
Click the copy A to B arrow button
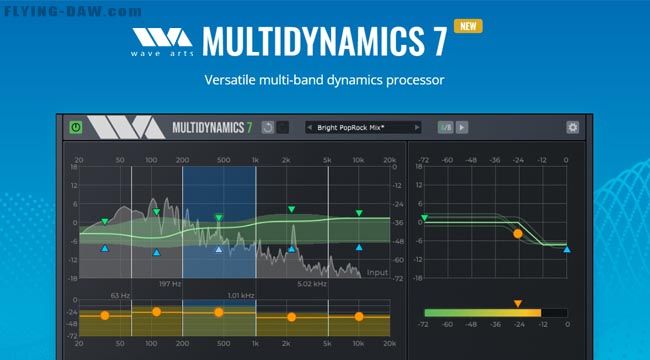462,127
